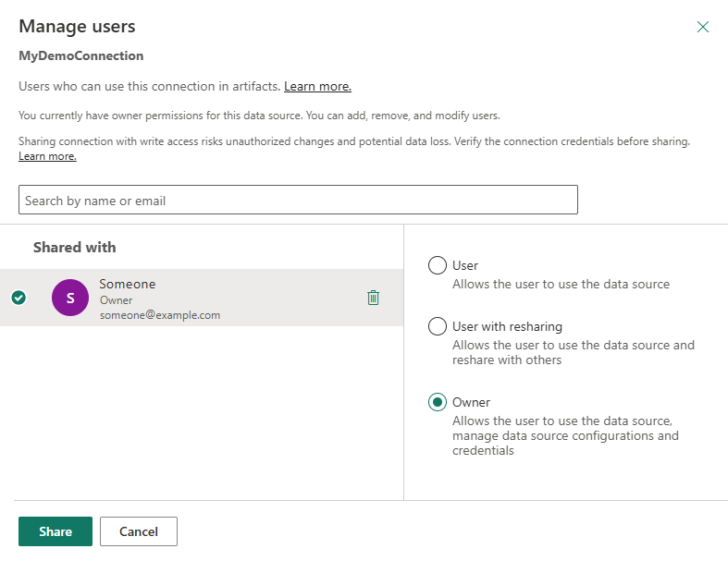Click the "Allows the user to use the data source" description
Screen dimensions: 728x561
[561, 284]
